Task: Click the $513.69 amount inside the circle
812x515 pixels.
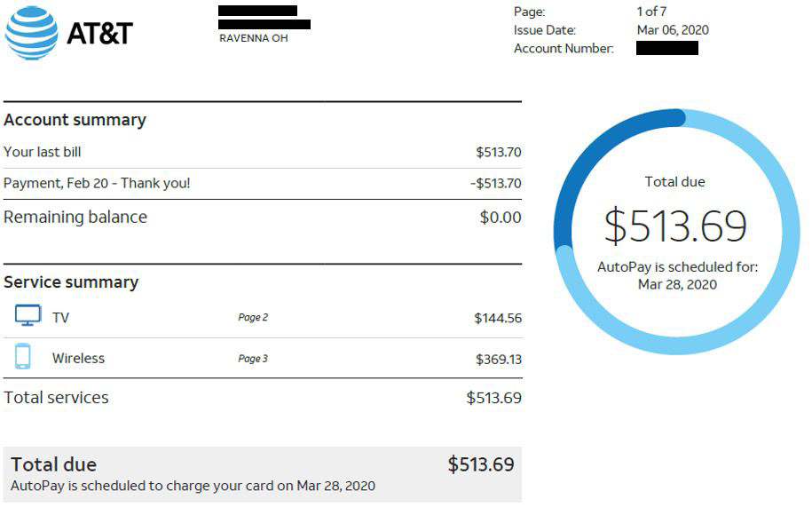Action: point(675,226)
